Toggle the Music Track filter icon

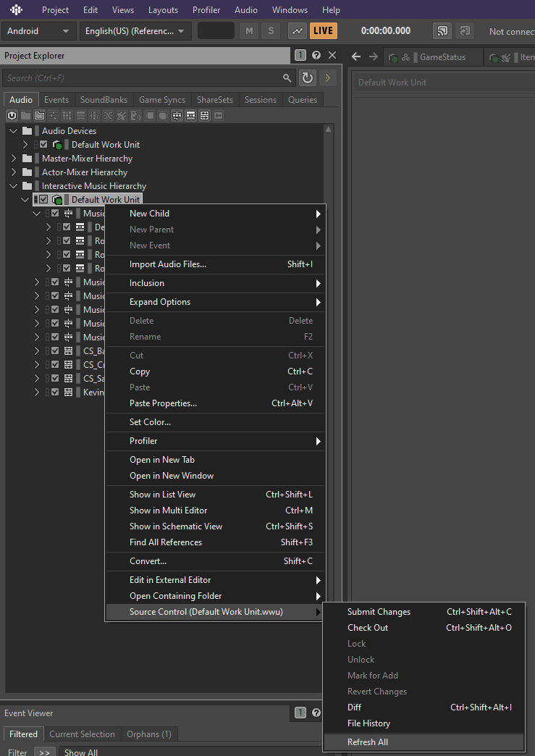(219, 116)
